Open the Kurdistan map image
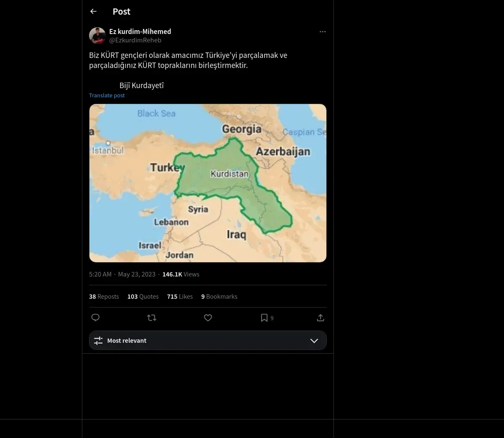Viewport: 504px width, 438px height. tap(207, 183)
